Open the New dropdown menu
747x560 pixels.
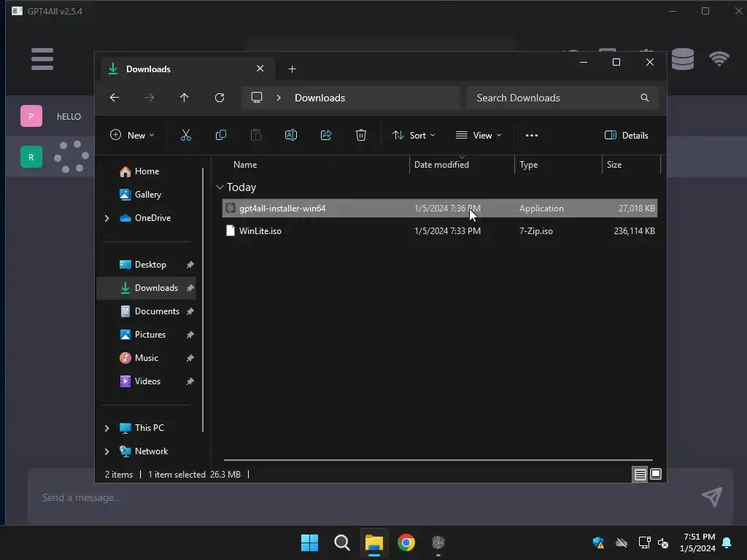click(132, 135)
